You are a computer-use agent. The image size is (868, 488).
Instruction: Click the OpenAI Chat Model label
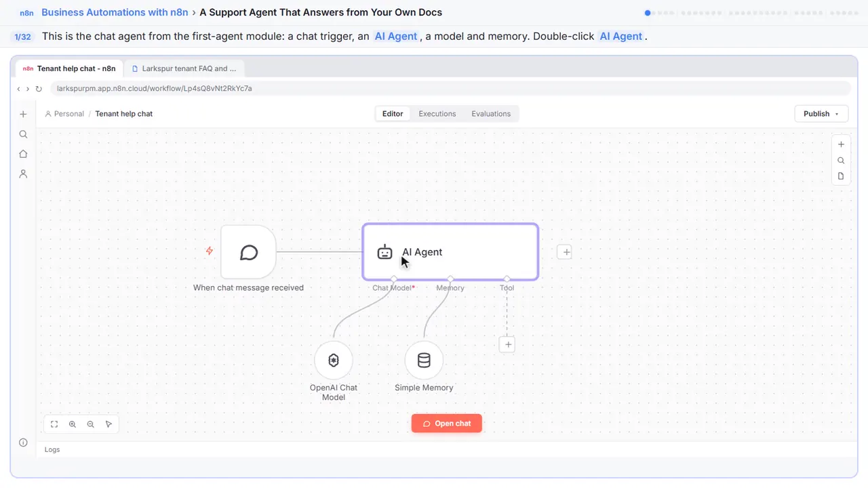click(x=334, y=392)
